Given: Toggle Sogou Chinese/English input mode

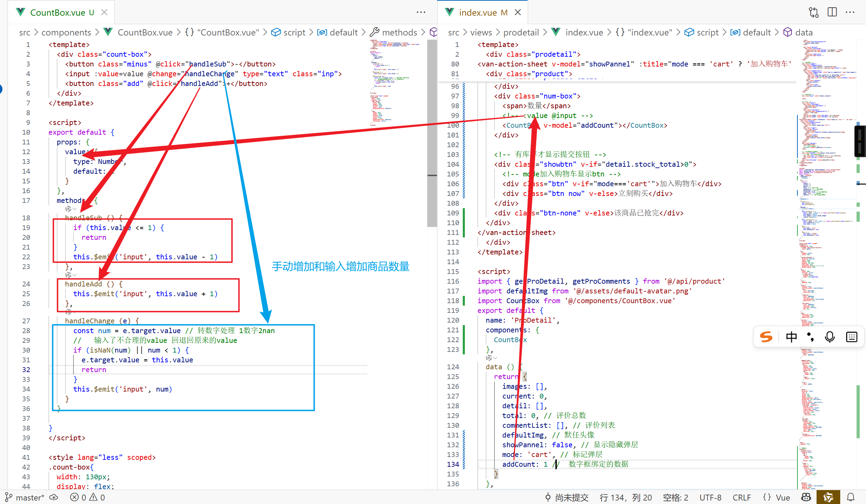Looking at the screenshot, I should pyautogui.click(x=791, y=337).
